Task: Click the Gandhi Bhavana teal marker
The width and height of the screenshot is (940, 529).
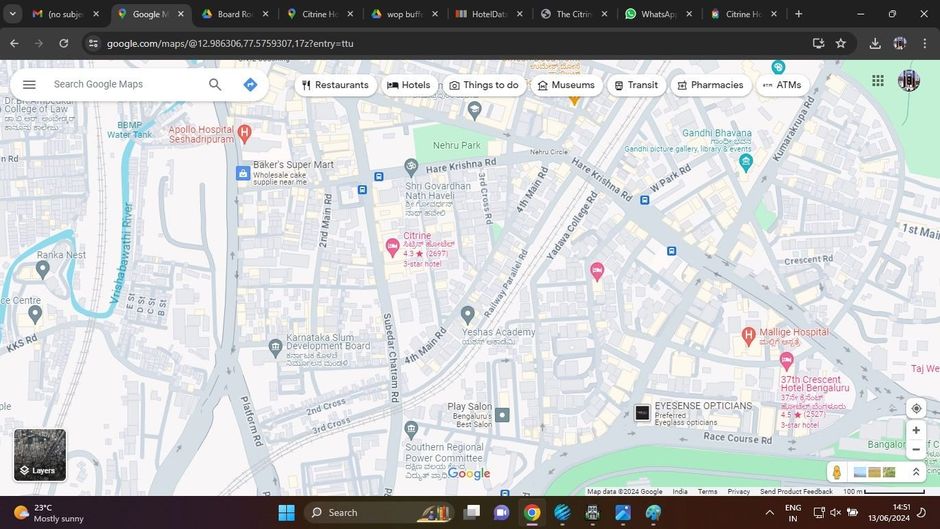Action: 746,162
